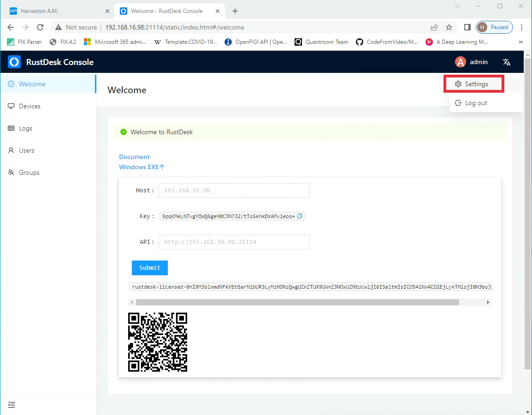Open the Devices sidebar item
Image resolution: width=532 pixels, height=415 pixels.
pos(48,106)
